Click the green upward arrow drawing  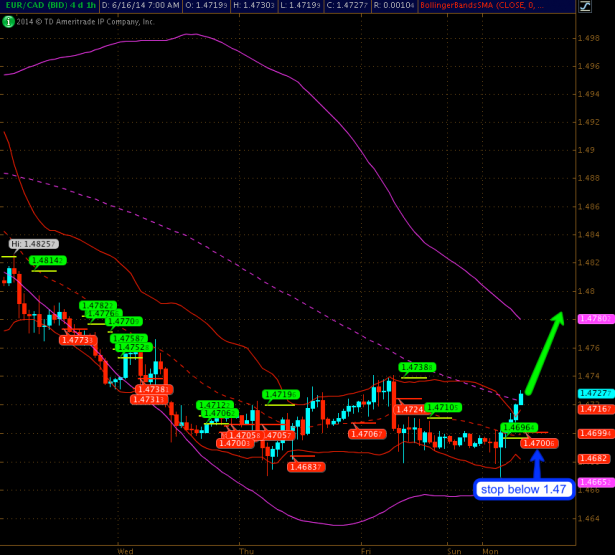pos(544,348)
